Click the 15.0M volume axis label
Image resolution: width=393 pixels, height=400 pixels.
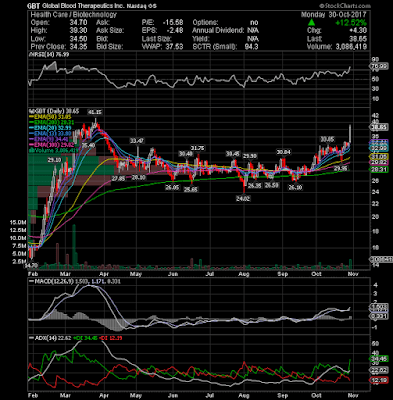18,222
